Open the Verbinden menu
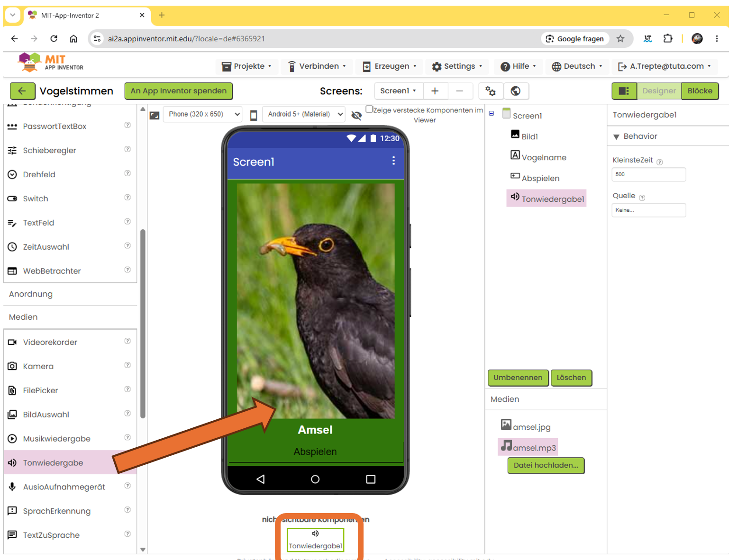This screenshot has height=560, width=747. (x=317, y=66)
